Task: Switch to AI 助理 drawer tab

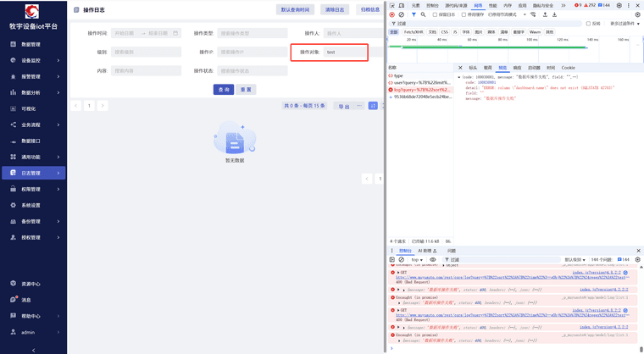Action: pos(427,251)
